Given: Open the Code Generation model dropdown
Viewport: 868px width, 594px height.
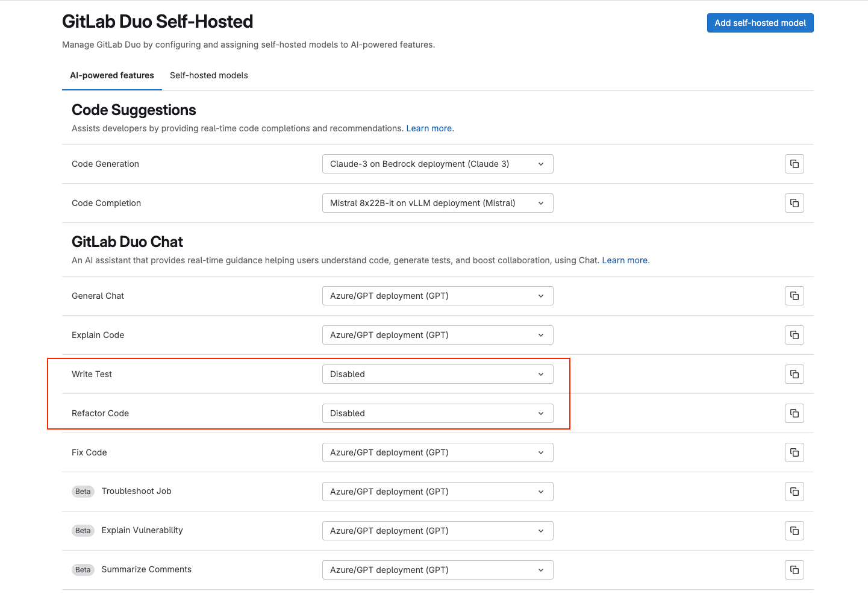Looking at the screenshot, I should [x=437, y=163].
